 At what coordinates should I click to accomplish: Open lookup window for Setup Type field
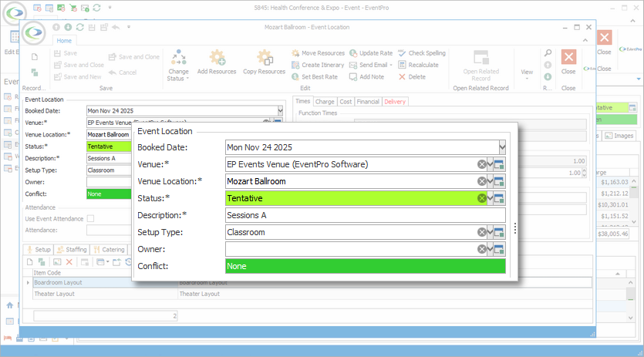499,233
